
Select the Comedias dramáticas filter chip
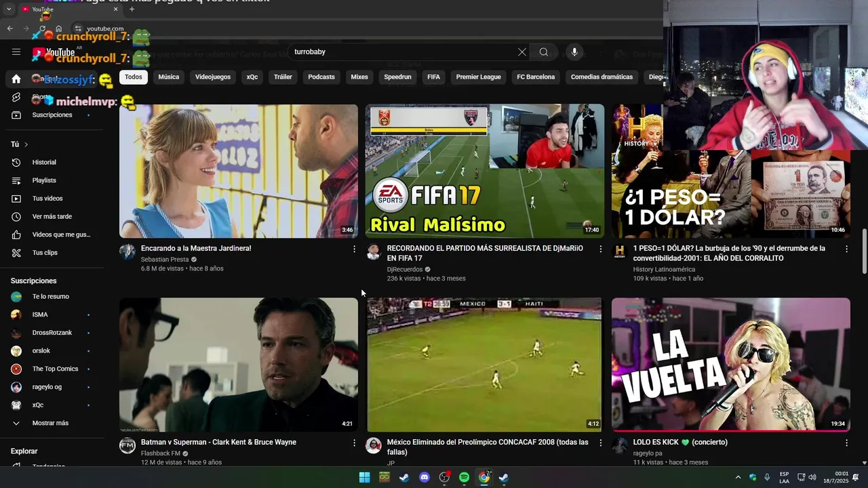(x=601, y=77)
